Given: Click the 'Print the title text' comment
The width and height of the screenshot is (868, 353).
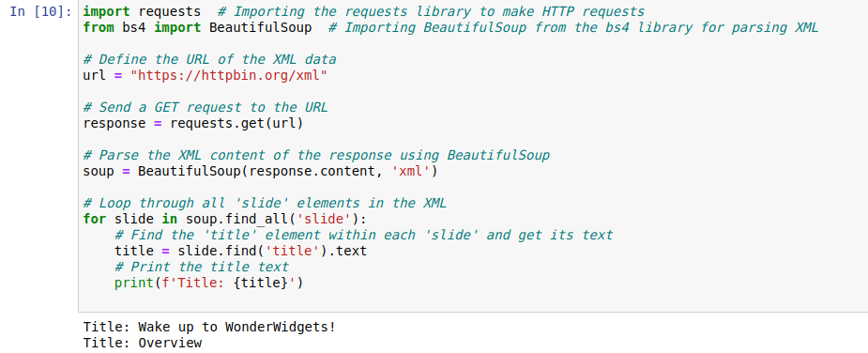Looking at the screenshot, I should click(202, 268).
